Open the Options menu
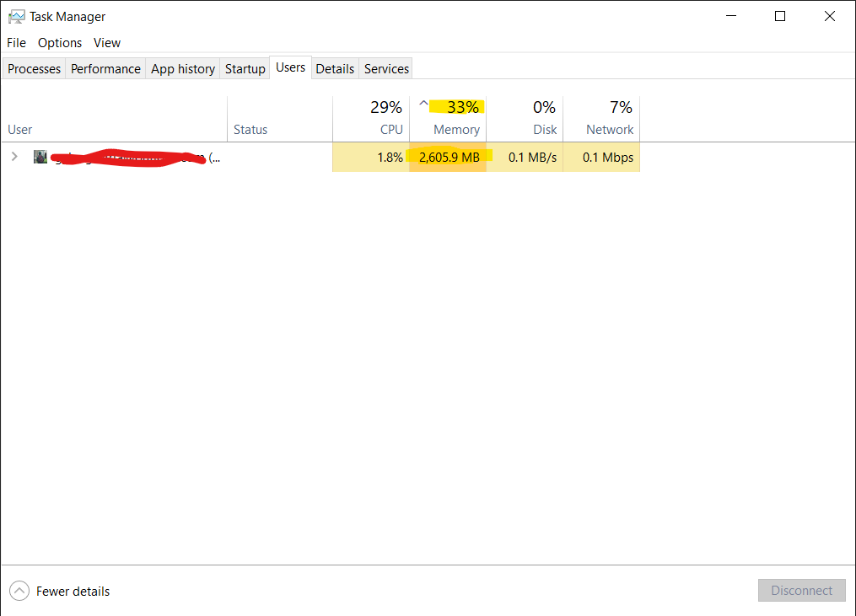 coord(59,42)
